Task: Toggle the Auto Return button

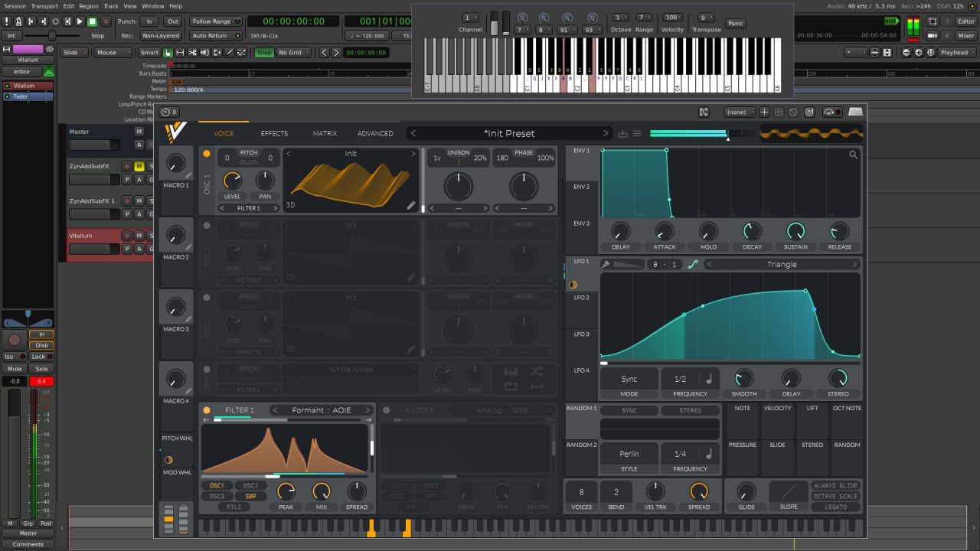Action: [x=215, y=36]
